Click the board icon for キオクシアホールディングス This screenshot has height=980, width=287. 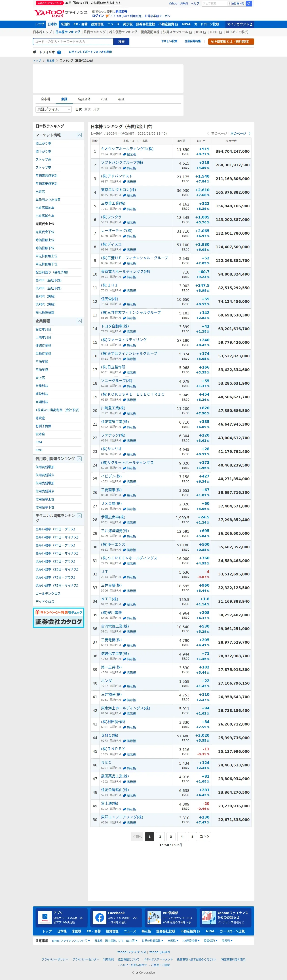(124, 155)
